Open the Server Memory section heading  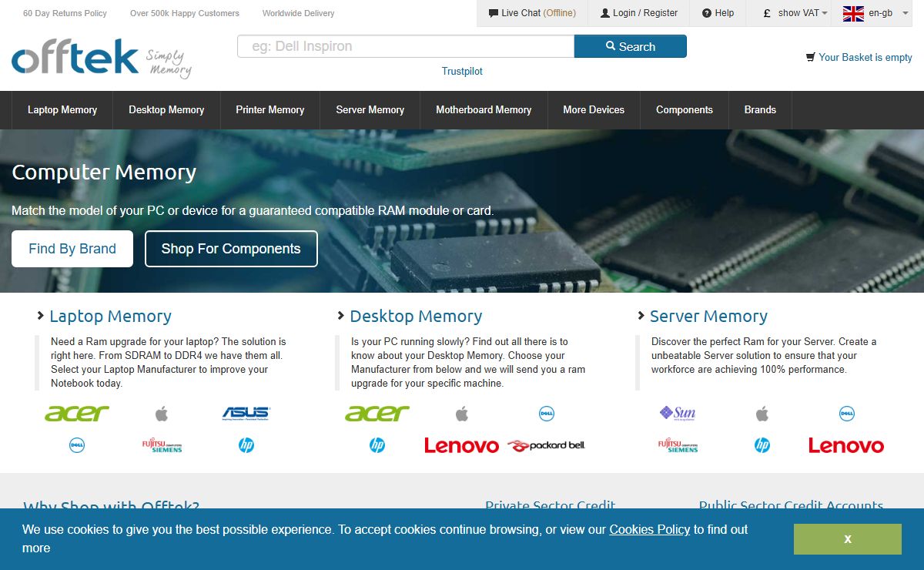(708, 316)
